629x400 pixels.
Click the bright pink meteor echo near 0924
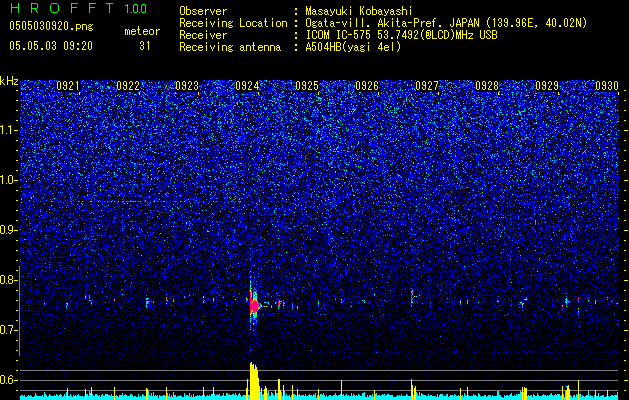pos(254,306)
